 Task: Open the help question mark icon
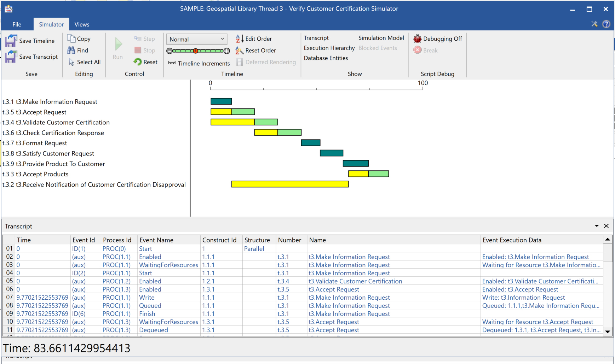pos(606,24)
